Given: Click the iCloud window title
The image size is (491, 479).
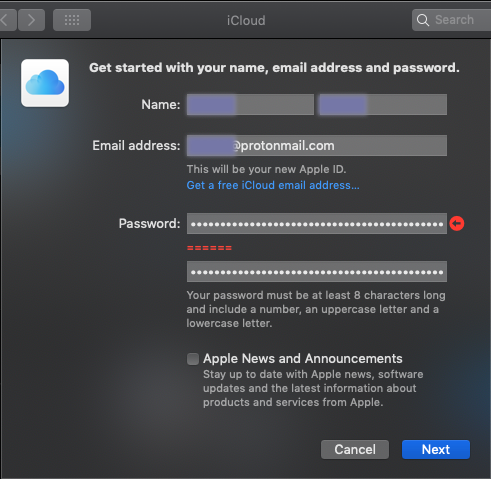Looking at the screenshot, I should coord(246,21).
